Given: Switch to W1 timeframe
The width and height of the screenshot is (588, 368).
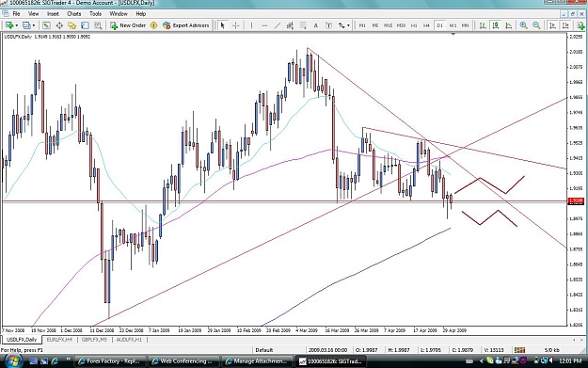Looking at the screenshot, I should coord(453,25).
